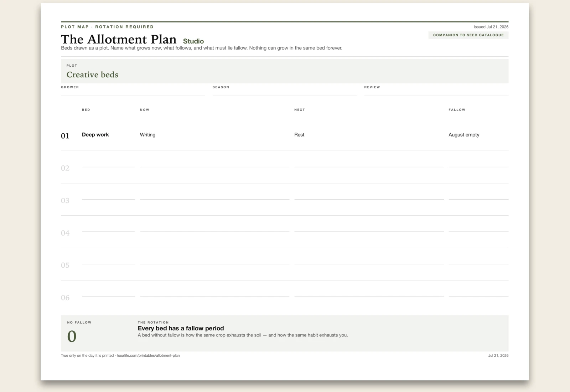The width and height of the screenshot is (570, 392).
Task: Click row number '03'
Action: pyautogui.click(x=65, y=201)
